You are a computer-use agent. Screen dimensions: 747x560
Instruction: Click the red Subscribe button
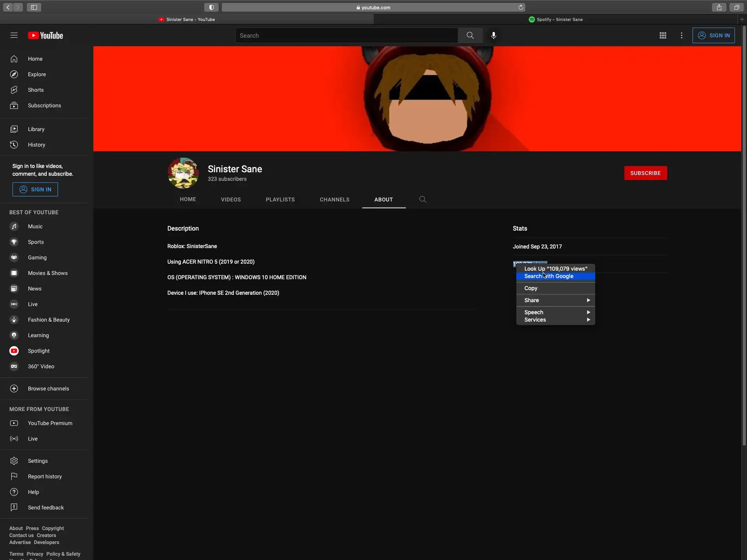tap(645, 173)
